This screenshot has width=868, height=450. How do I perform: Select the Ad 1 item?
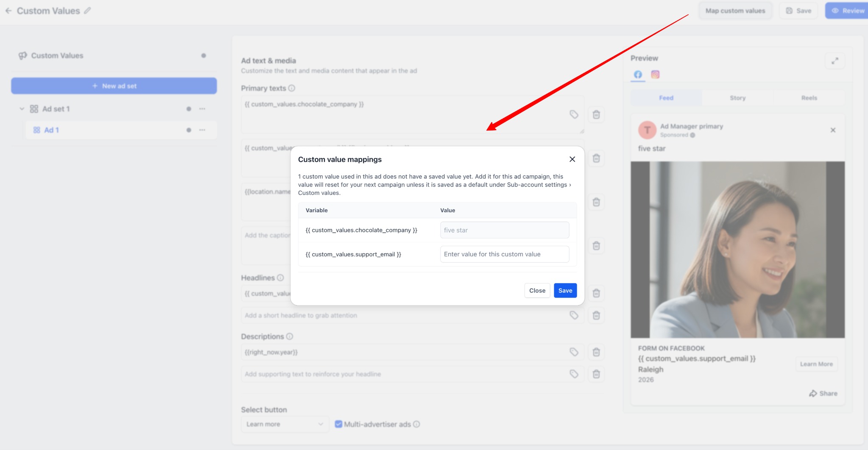(121, 130)
